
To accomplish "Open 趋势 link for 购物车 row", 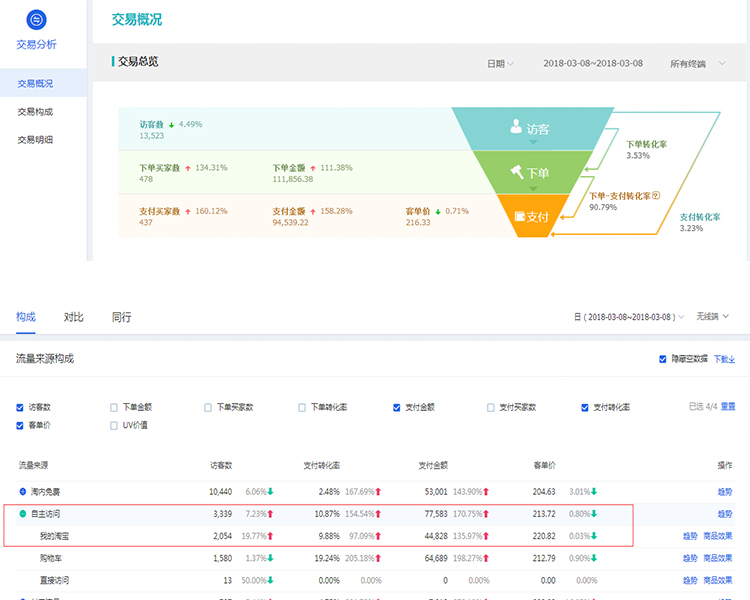I will point(690,558).
